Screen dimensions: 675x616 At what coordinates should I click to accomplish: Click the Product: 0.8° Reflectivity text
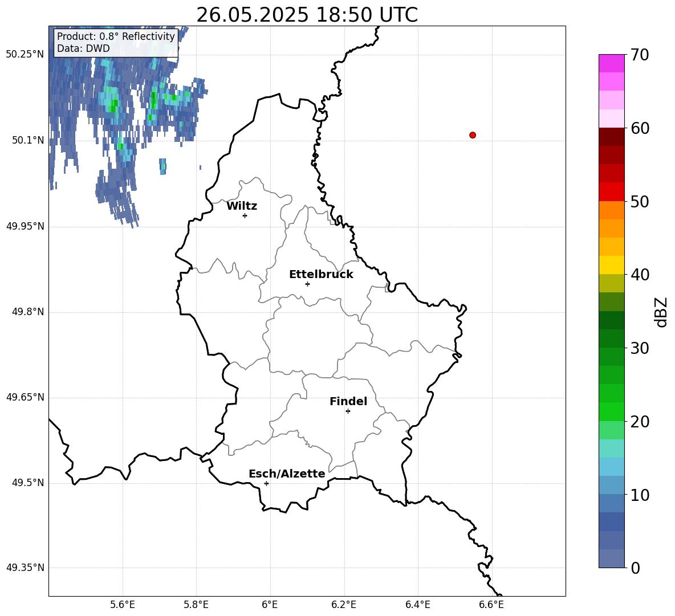coord(116,36)
